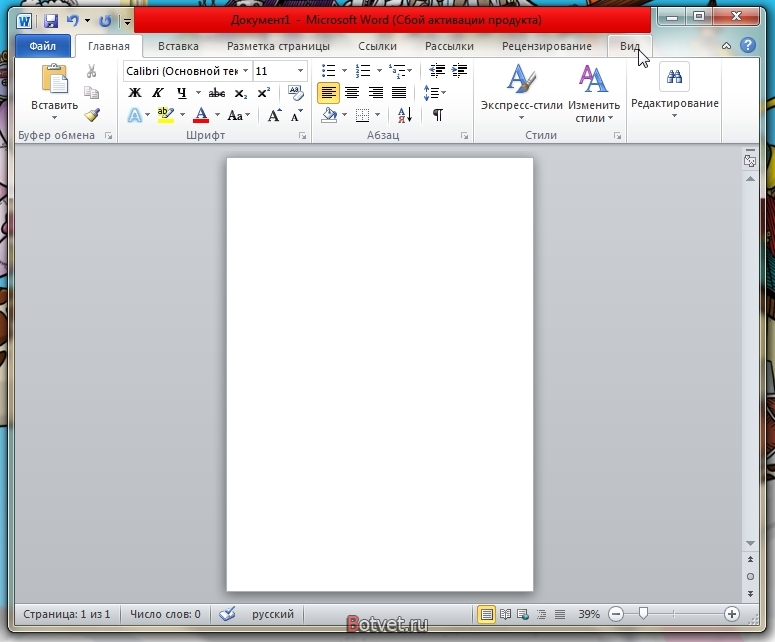Open Change Case Aa dropdown

239,115
